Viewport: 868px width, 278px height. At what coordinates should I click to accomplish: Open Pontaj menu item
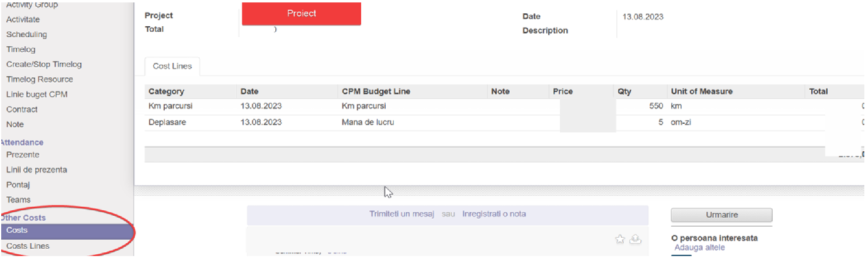(18, 185)
